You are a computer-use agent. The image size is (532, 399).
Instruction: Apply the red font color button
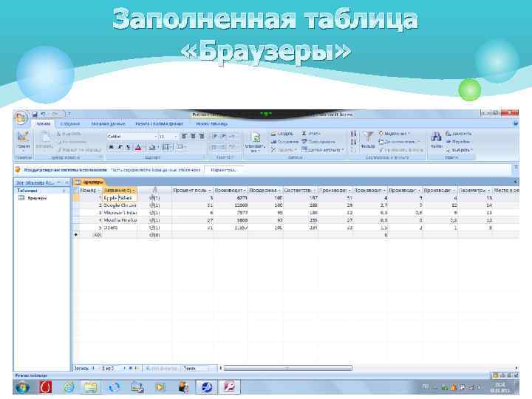pyautogui.click(x=138, y=147)
